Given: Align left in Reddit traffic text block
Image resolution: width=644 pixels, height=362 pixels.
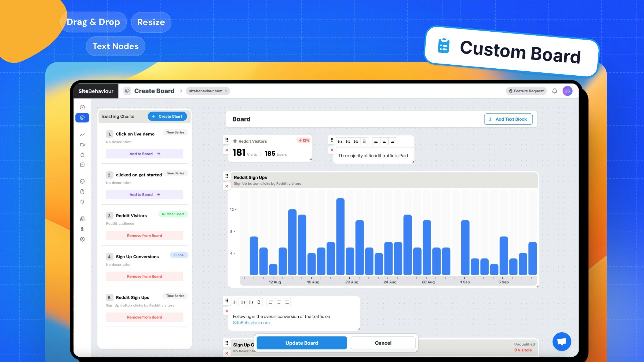Looking at the screenshot, I should (x=376, y=141).
